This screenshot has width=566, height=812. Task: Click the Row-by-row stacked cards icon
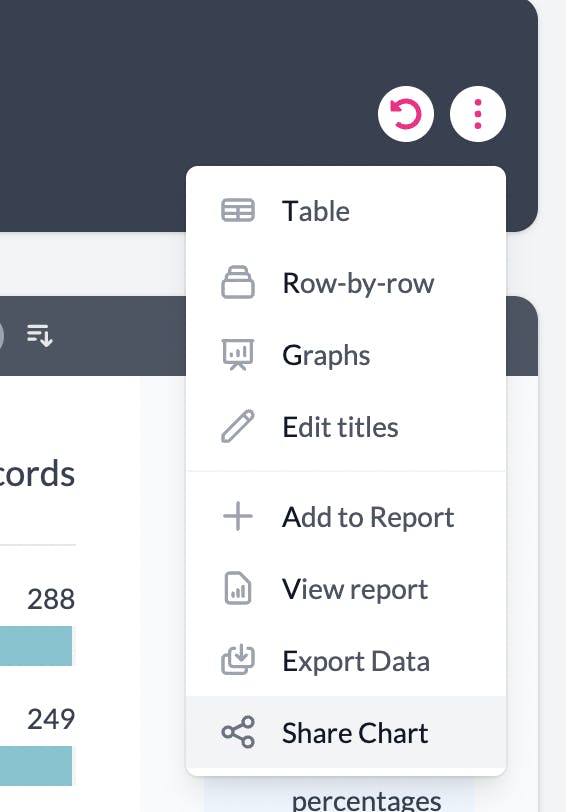point(238,283)
